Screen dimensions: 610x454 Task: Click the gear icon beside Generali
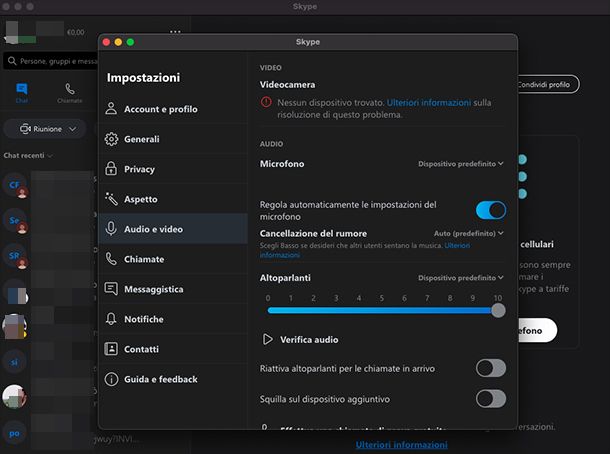[x=111, y=139]
